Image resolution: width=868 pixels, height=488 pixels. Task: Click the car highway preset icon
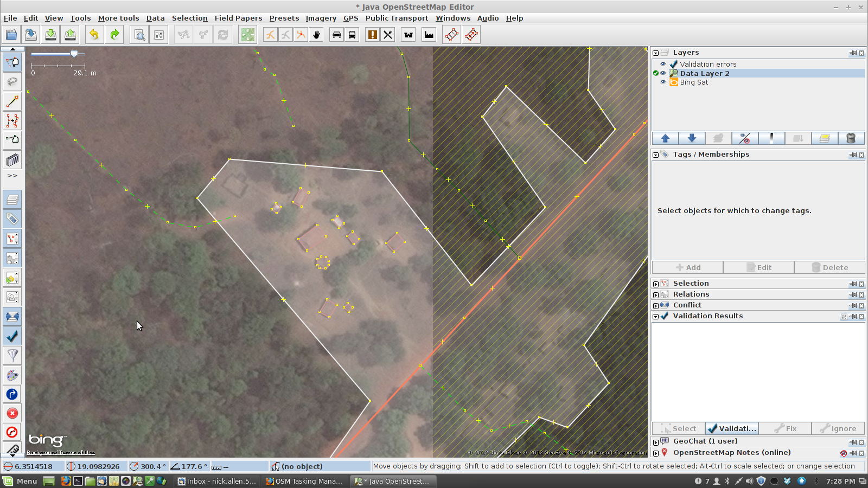337,35
